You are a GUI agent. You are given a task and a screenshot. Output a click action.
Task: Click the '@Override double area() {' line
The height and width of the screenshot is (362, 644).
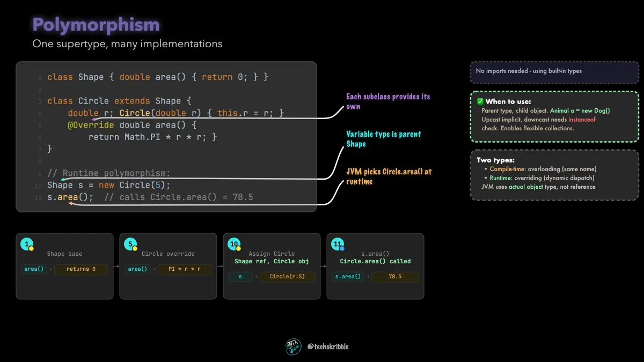132,125
